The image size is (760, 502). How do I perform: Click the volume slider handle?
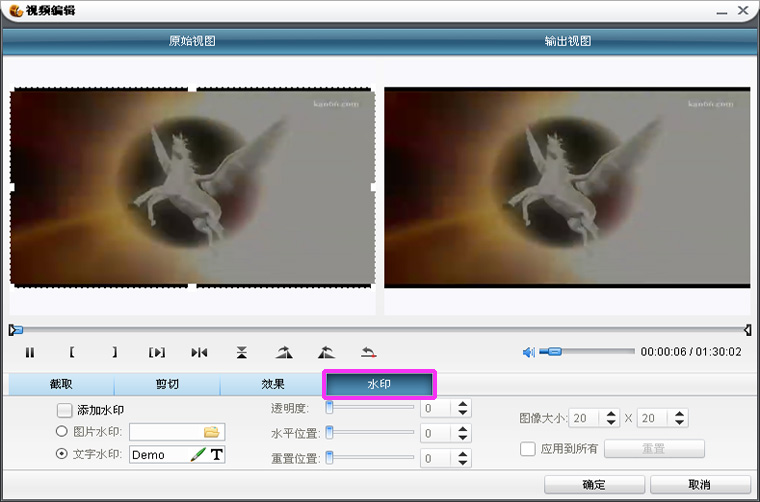(x=555, y=351)
